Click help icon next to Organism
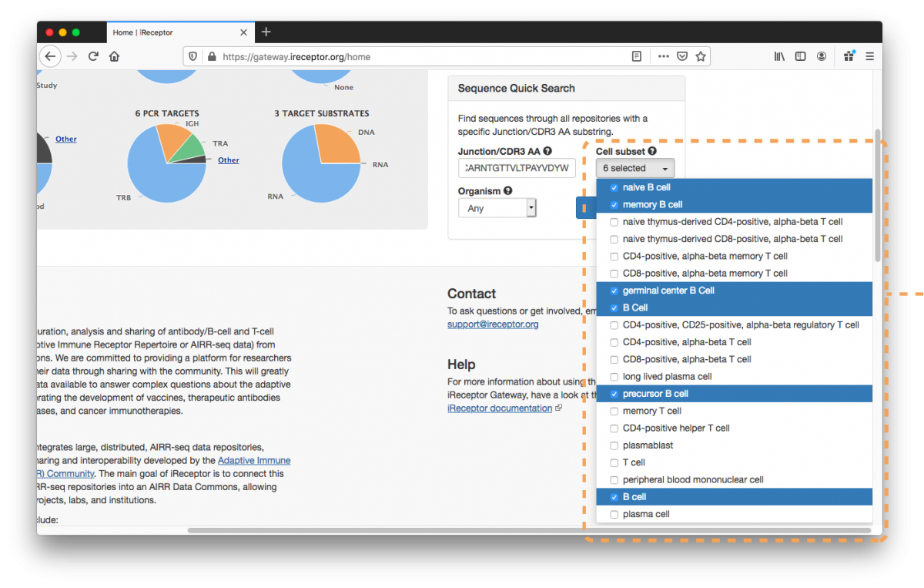This screenshot has width=924, height=588. pos(508,191)
